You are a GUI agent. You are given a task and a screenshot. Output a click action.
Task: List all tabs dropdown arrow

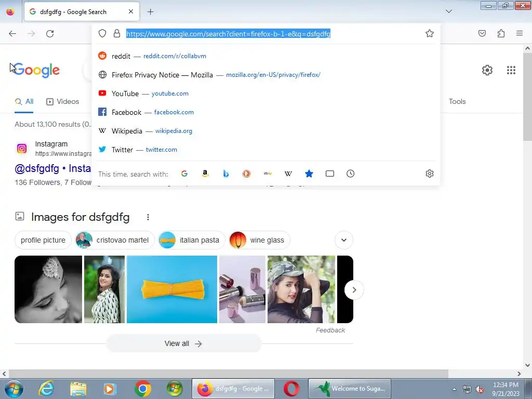pyautogui.click(x=448, y=11)
